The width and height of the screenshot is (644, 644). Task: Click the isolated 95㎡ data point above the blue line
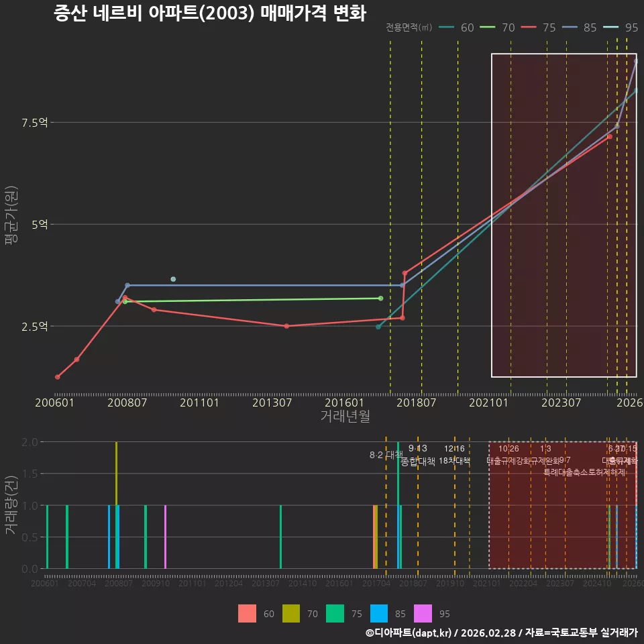pos(173,279)
